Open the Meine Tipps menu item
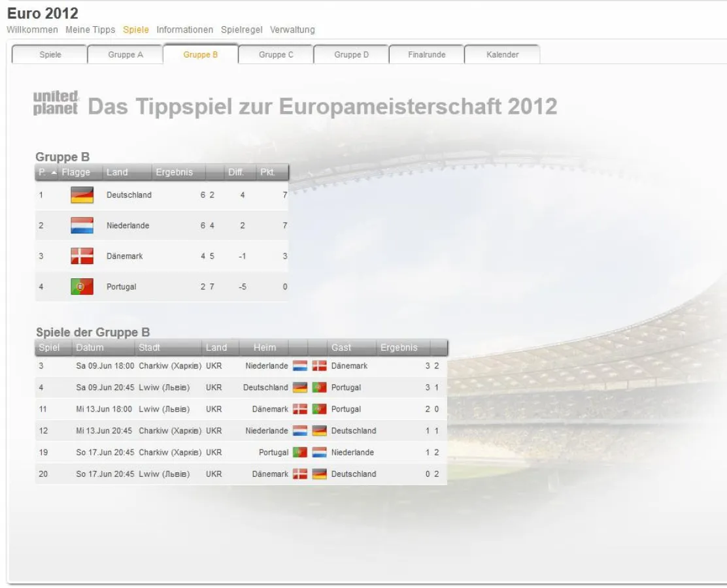The width and height of the screenshot is (727, 588). pos(90,29)
